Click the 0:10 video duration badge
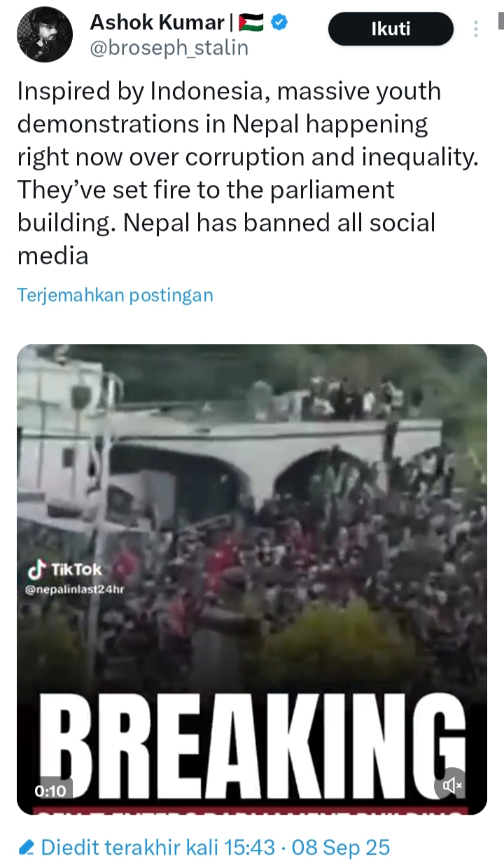 pos(50,791)
